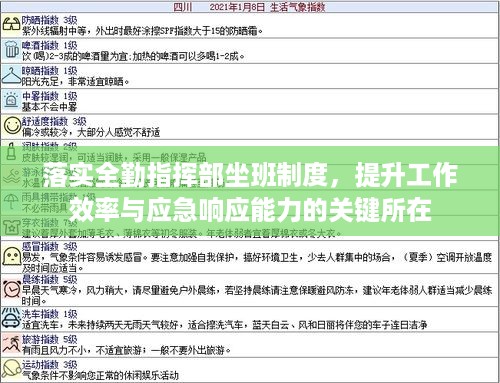This screenshot has width=500, height=383.
Task: Click the banner line 效率与应急响应能力的关键所在
Action: coord(250,211)
